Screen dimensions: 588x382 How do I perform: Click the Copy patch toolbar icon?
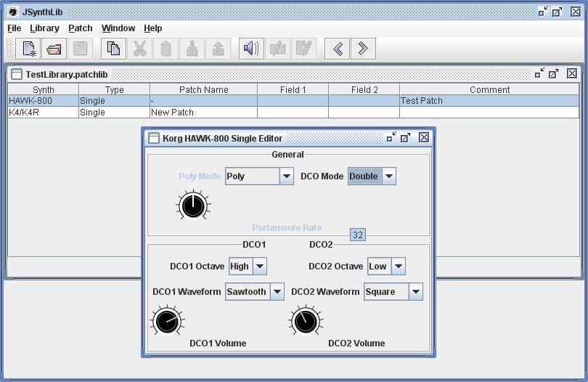(113, 49)
